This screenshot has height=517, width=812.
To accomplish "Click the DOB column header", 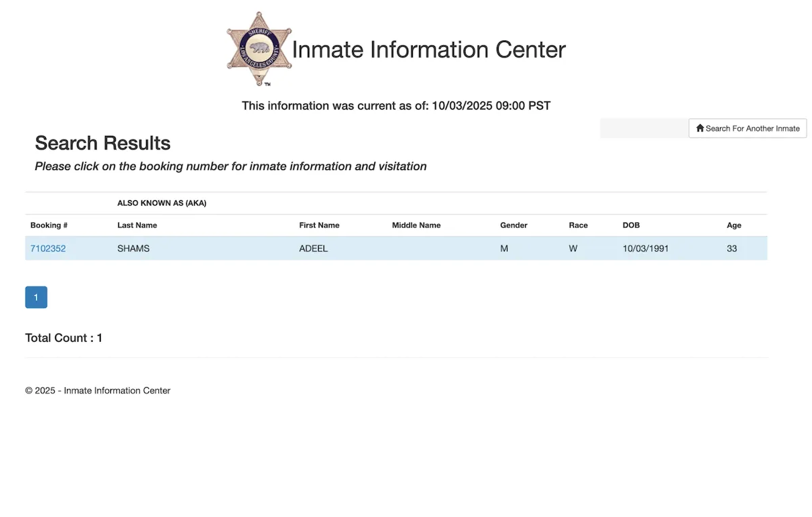I will tap(631, 225).
